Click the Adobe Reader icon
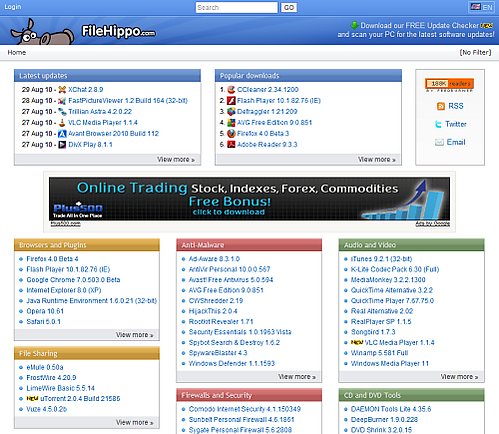Image resolution: width=499 pixels, height=434 pixels. coord(231,144)
